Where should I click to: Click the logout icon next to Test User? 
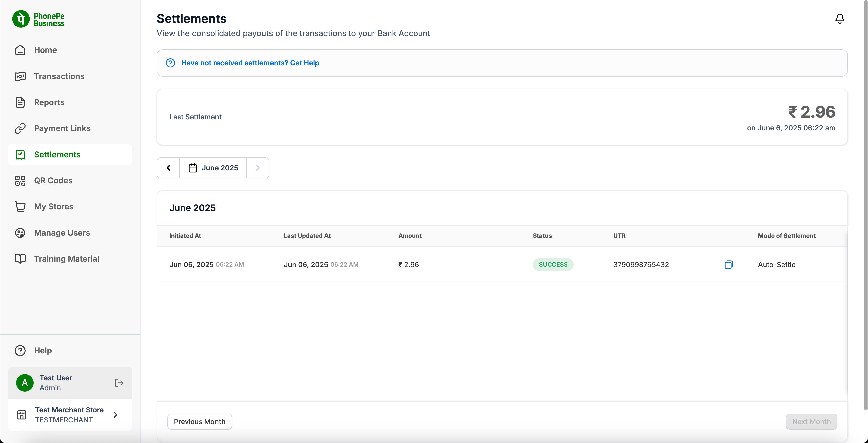tap(119, 383)
